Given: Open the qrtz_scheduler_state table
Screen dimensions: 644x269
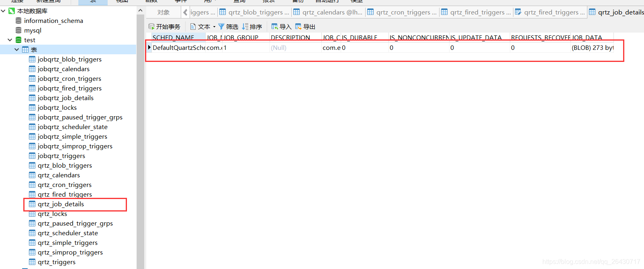Looking at the screenshot, I should (x=68, y=233).
